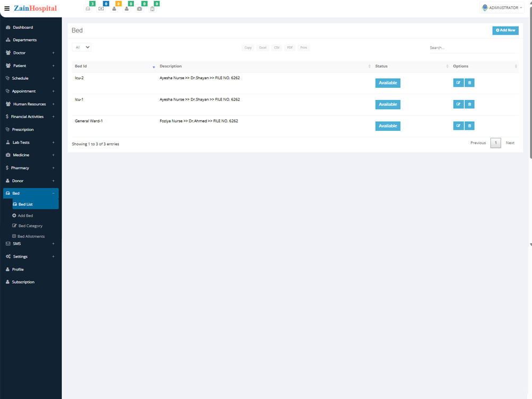Sort table by Bed Id column
Viewport: 532px width, 399px height.
tap(114, 66)
